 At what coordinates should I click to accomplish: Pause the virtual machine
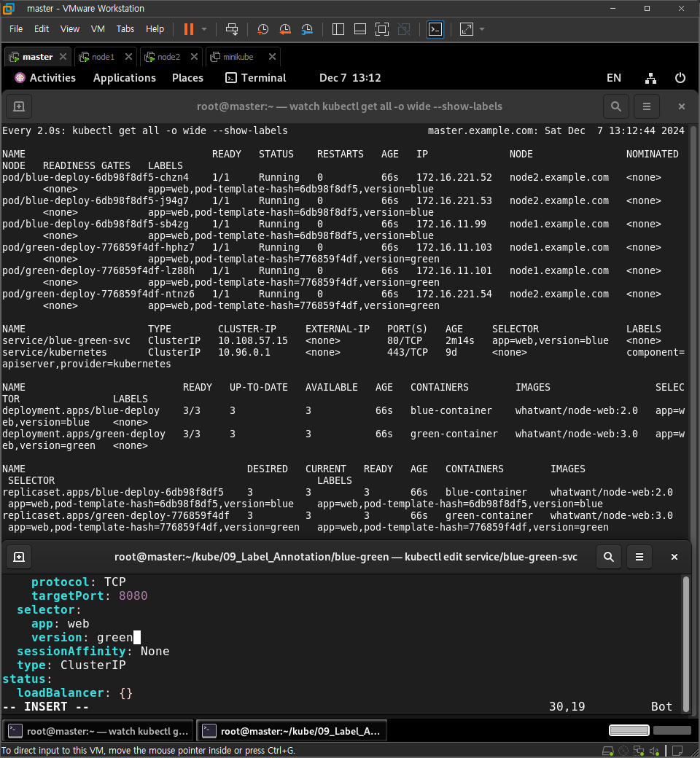(x=189, y=29)
